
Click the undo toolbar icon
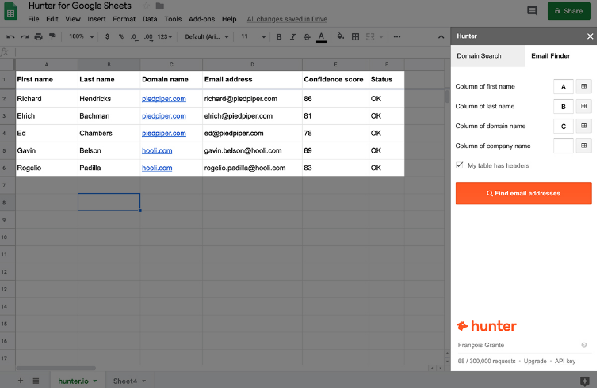(x=10, y=37)
